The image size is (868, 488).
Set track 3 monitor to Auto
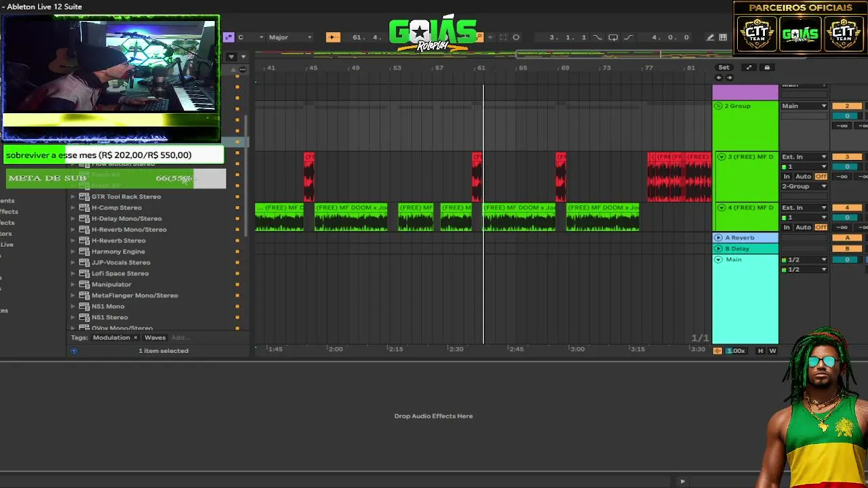[804, 176]
